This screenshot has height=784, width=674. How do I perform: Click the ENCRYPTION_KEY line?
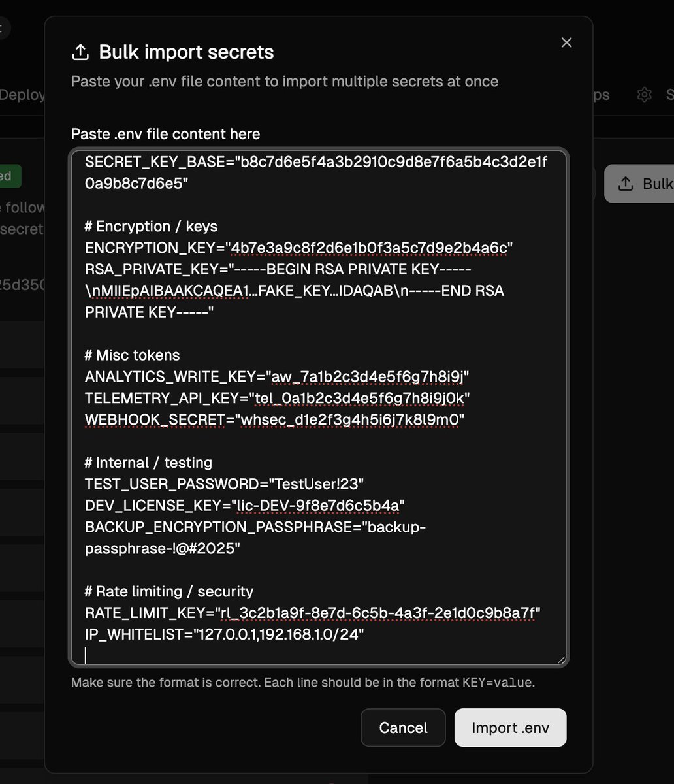click(298, 248)
